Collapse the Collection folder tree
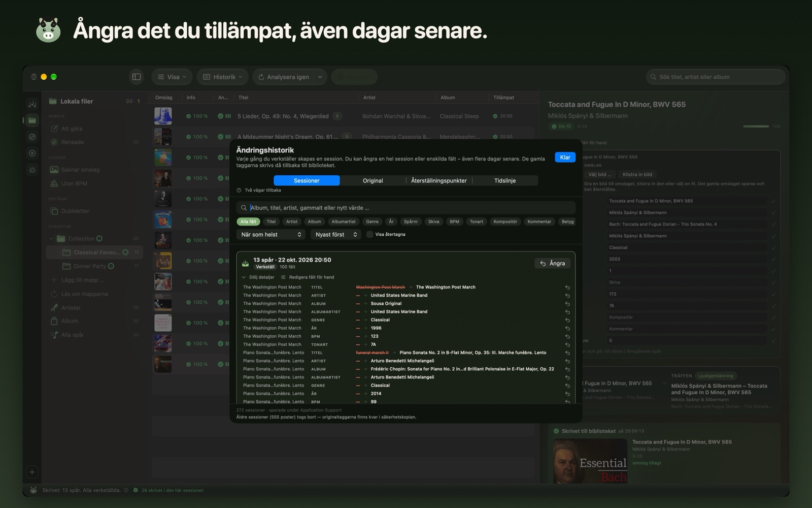 tap(51, 238)
